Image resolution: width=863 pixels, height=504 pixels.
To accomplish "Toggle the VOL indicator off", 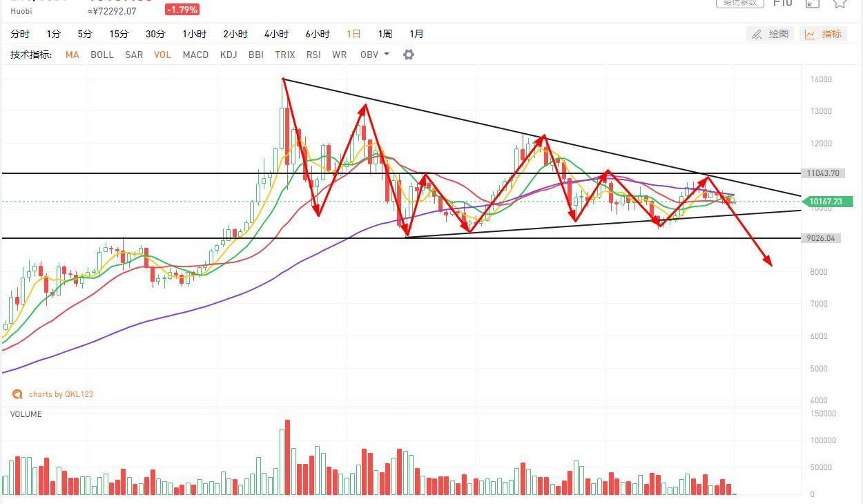I will coord(162,55).
